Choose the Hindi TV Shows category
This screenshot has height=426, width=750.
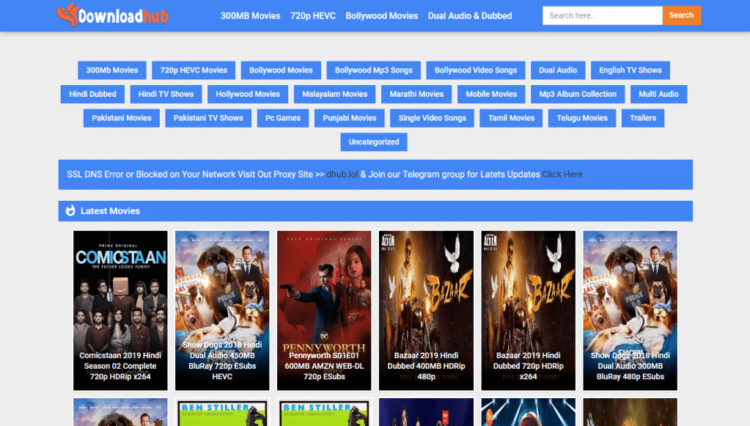166,94
